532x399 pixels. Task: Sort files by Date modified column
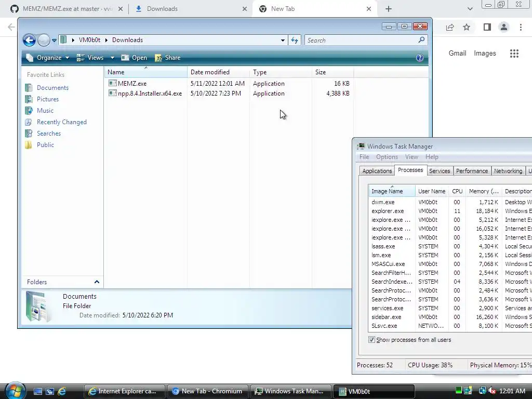click(x=218, y=72)
